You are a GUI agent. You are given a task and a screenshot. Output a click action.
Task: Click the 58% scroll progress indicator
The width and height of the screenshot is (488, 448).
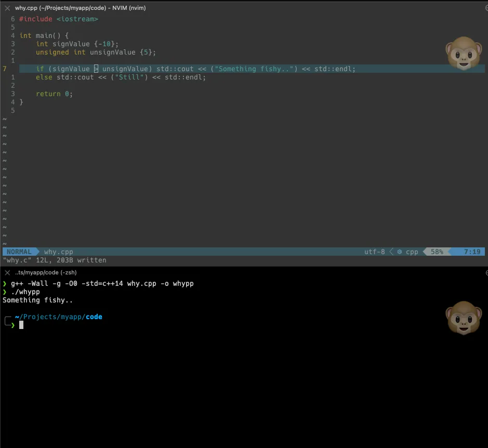tap(436, 252)
